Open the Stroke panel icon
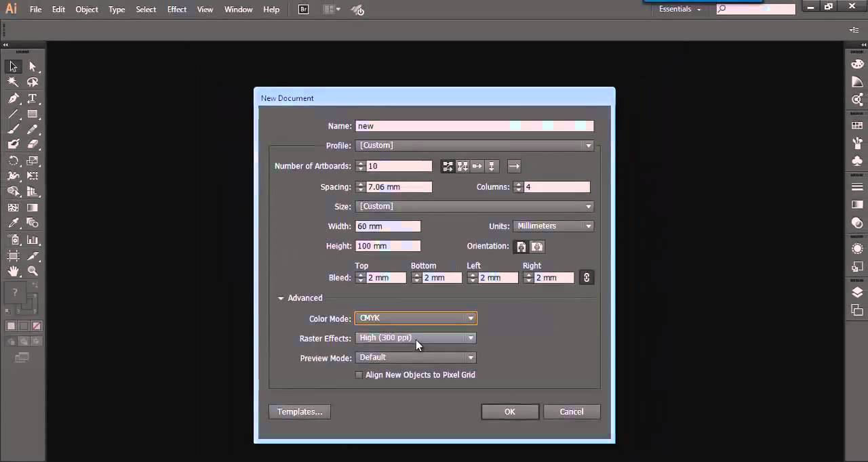The height and width of the screenshot is (462, 868). 857,187
